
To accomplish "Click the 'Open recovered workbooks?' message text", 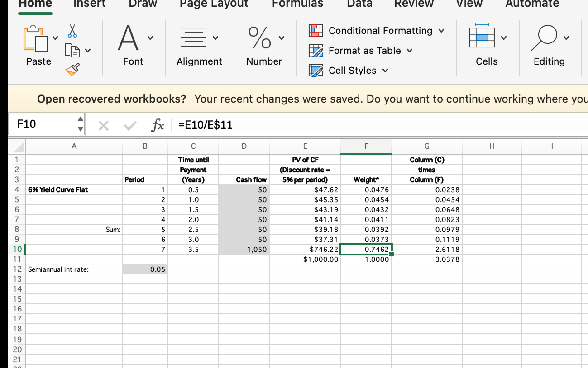I will 111,99.
